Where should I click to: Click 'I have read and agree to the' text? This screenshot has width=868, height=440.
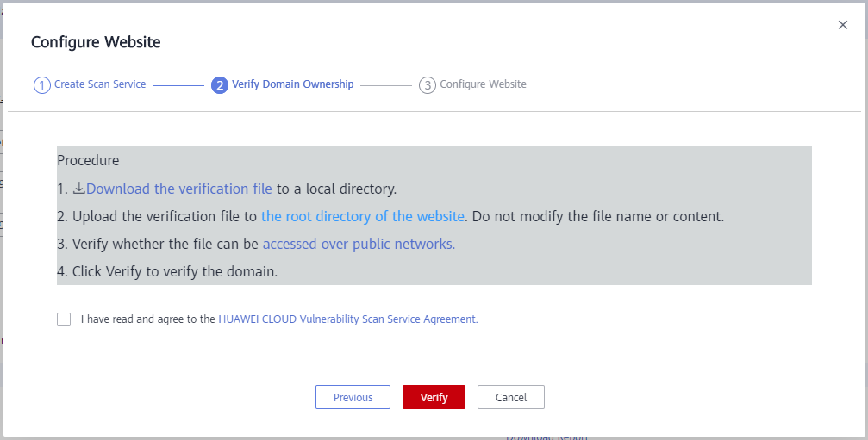pos(147,319)
